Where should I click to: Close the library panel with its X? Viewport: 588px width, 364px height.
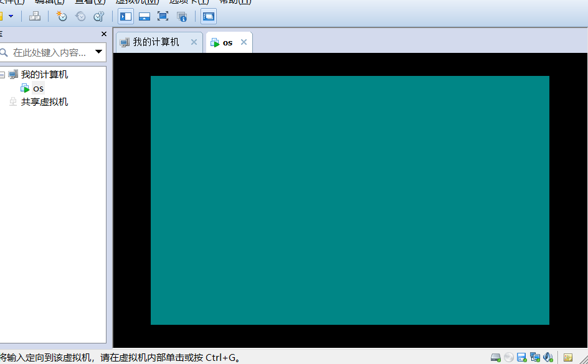pyautogui.click(x=104, y=34)
